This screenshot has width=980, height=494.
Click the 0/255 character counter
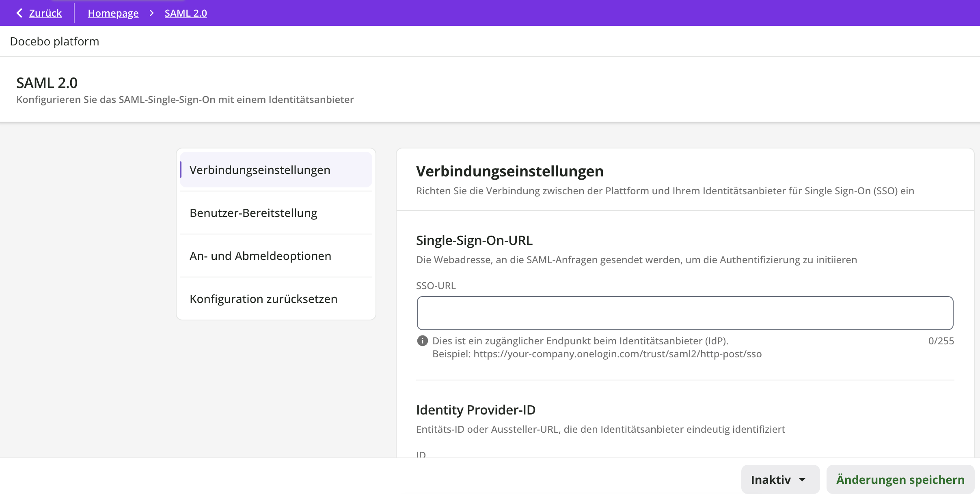941,341
